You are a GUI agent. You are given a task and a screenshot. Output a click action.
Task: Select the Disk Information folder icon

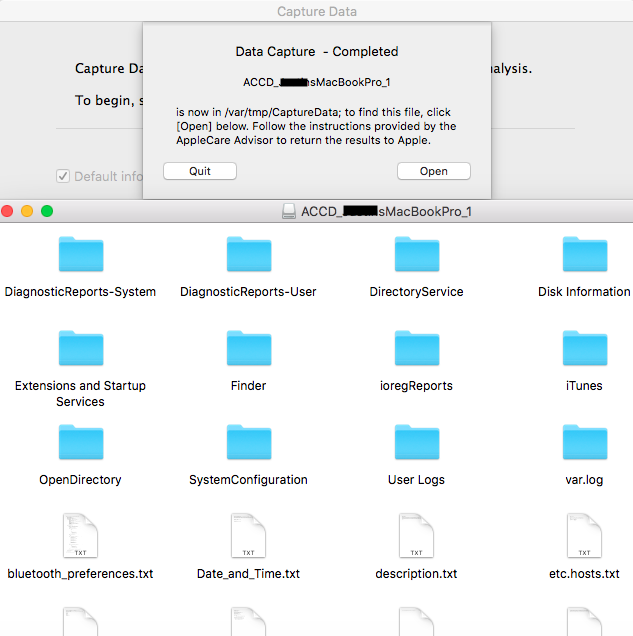coord(584,254)
